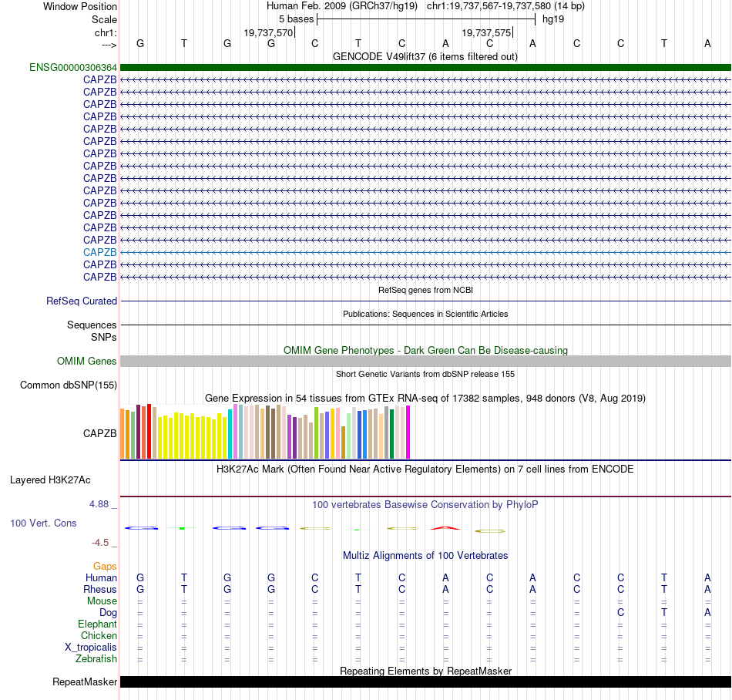Click the 'RefSeq genes from NCBI' track title

(x=425, y=290)
